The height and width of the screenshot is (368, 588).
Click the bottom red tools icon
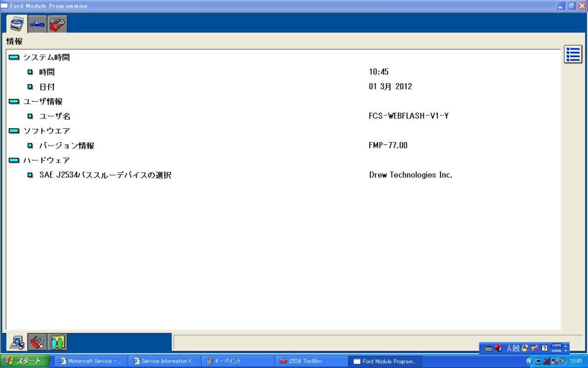coord(37,342)
